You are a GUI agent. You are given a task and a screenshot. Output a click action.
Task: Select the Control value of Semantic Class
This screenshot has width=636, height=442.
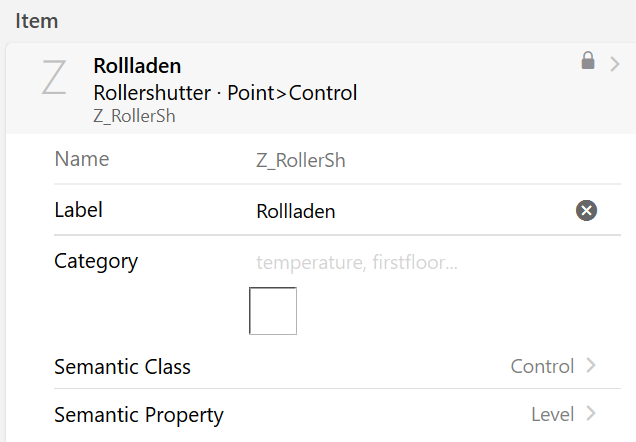[x=542, y=367]
